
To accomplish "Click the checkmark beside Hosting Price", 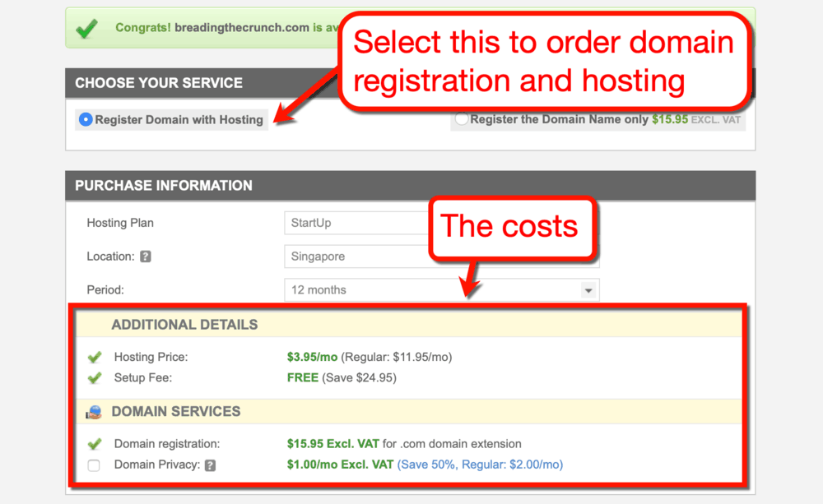I will (93, 358).
